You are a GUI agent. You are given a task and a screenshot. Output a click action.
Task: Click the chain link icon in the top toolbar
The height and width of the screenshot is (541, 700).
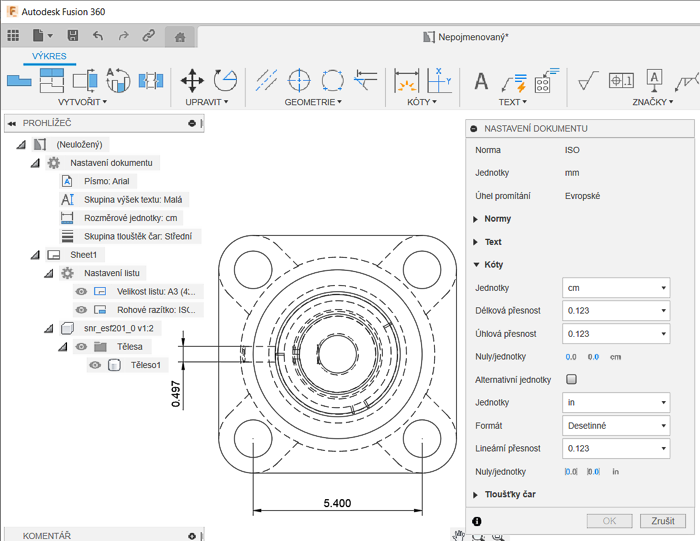click(x=149, y=35)
